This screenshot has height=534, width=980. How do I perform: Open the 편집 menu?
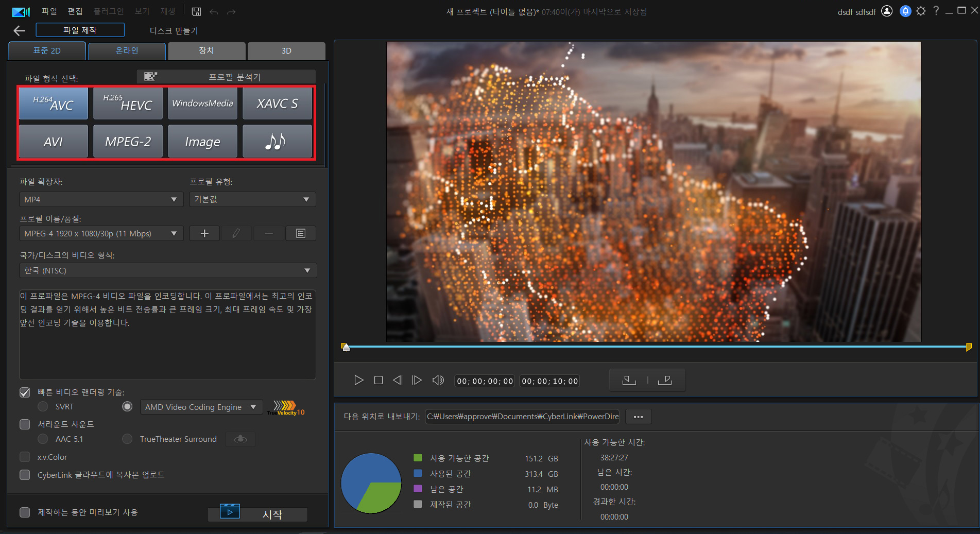pyautogui.click(x=75, y=11)
